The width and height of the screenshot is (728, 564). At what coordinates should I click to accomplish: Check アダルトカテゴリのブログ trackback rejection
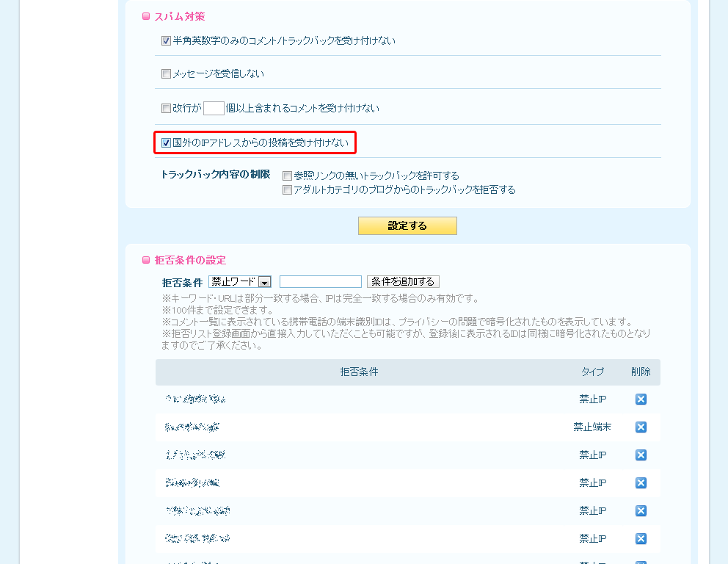287,189
